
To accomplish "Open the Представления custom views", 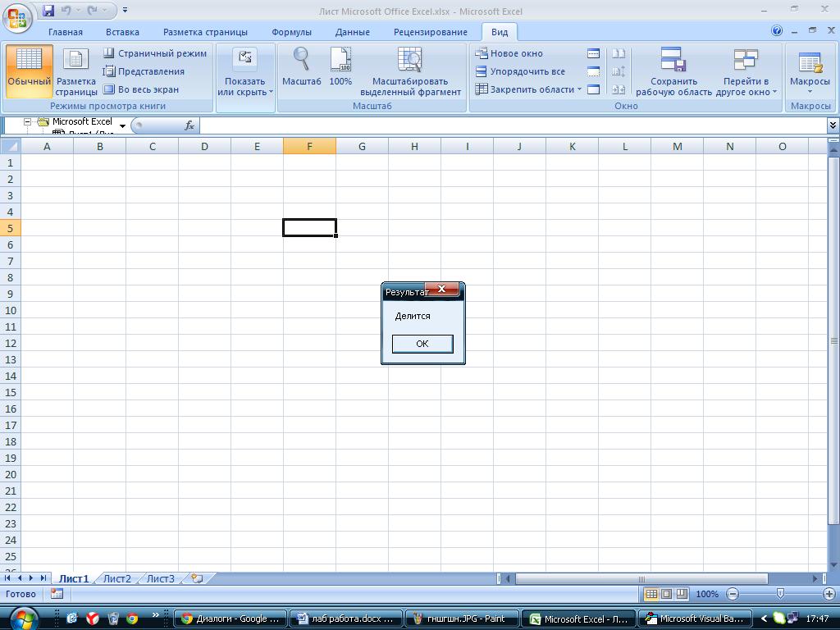I will [x=144, y=71].
